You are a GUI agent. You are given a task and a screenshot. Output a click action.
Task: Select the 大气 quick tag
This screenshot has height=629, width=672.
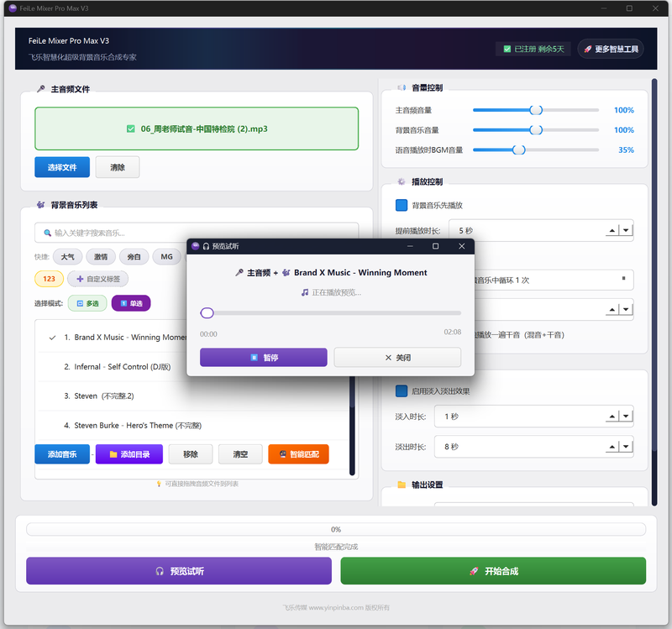(x=67, y=257)
